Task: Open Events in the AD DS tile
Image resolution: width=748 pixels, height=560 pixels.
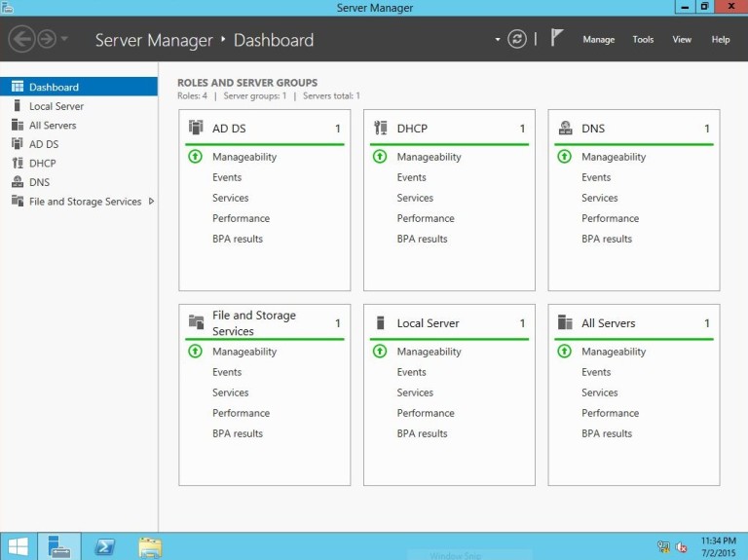Action: [x=227, y=177]
